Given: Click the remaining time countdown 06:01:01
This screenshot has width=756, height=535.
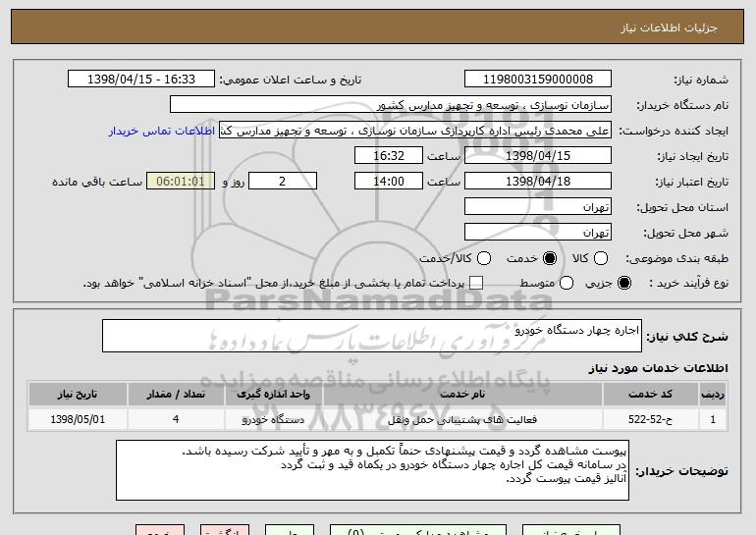Looking at the screenshot, I should click(181, 182).
